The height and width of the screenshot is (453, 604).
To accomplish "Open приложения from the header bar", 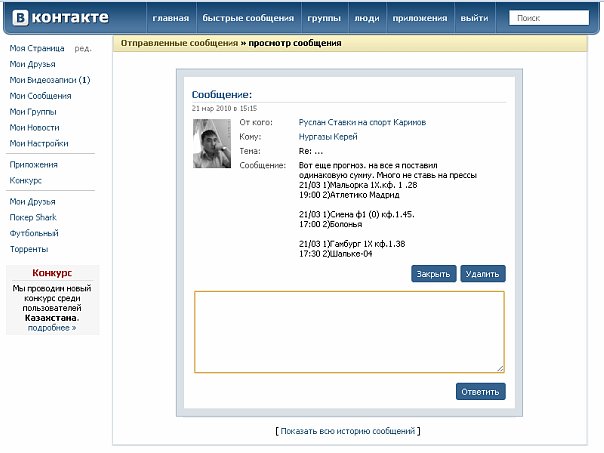I will [419, 19].
